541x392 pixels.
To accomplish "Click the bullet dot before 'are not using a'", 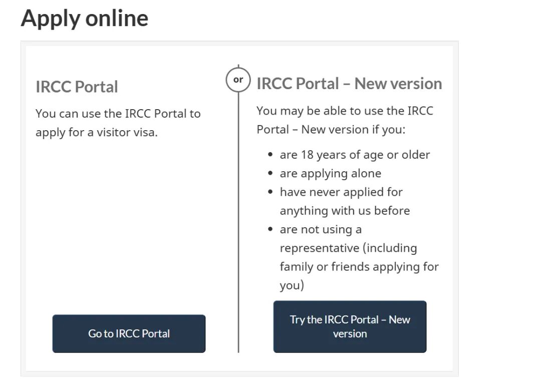I will (270, 230).
